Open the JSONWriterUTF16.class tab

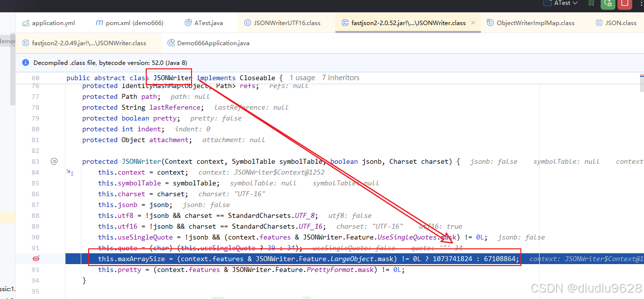[282, 23]
